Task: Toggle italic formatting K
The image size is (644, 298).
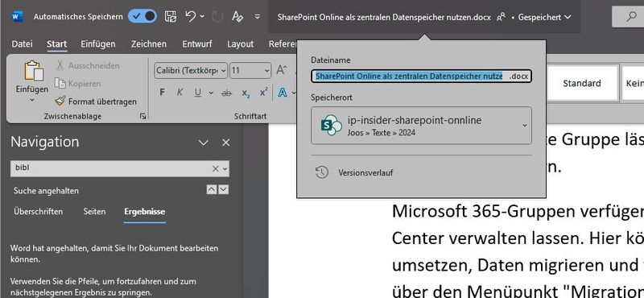Action: coord(180,93)
